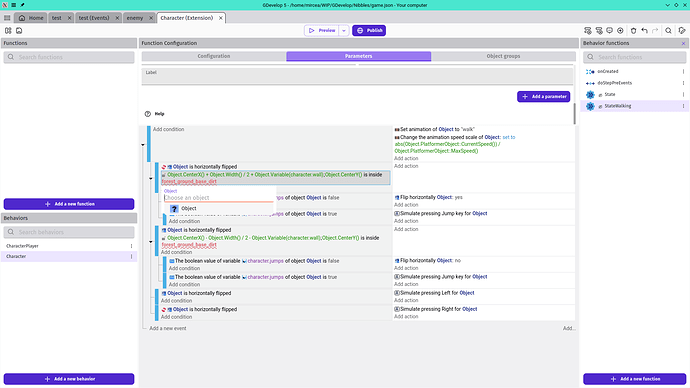Image resolution: width=690 pixels, height=388 pixels.
Task: Open the events search magnifier icon
Action: point(668,30)
